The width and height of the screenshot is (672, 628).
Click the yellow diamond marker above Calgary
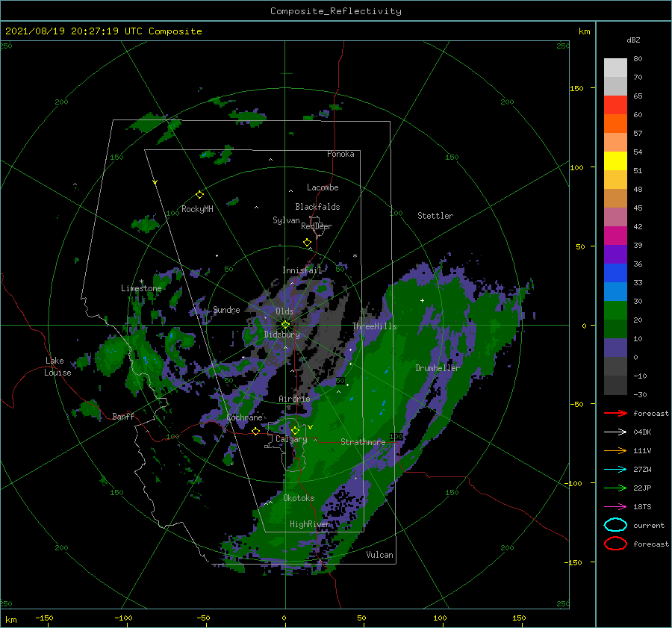[295, 430]
